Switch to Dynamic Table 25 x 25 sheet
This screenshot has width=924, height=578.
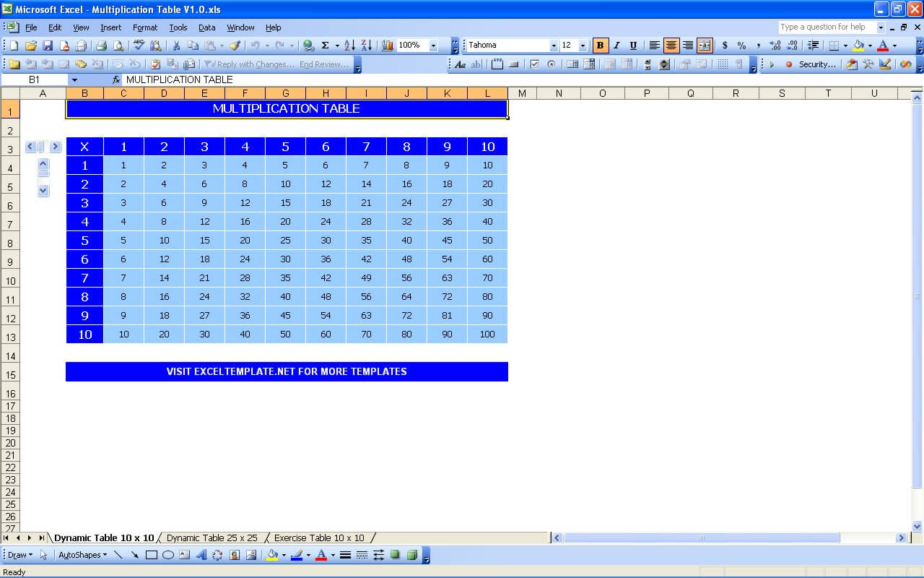(212, 538)
